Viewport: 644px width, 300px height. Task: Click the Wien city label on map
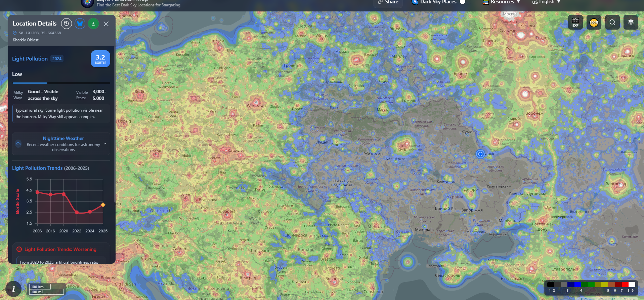click(x=185, y=195)
